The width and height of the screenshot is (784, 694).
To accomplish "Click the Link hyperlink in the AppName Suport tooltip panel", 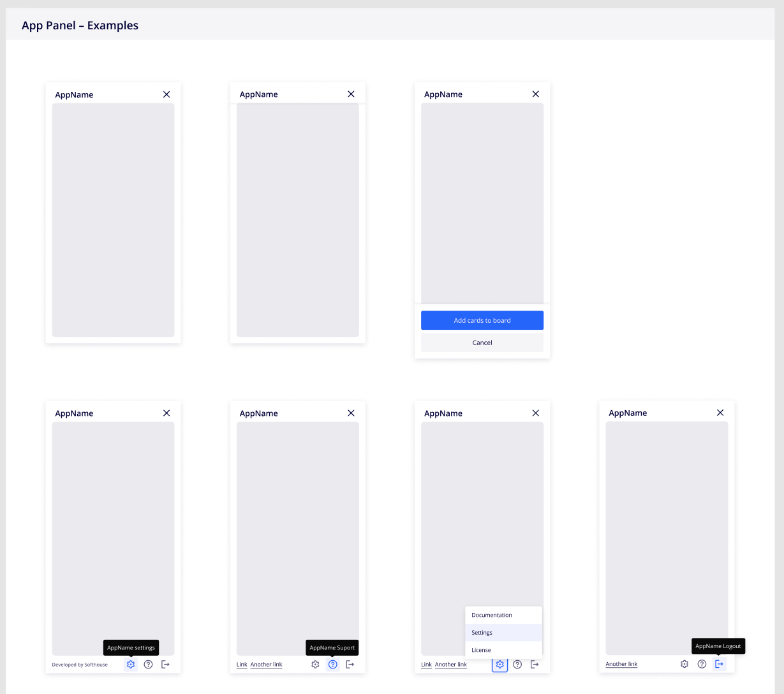I will pyautogui.click(x=242, y=665).
